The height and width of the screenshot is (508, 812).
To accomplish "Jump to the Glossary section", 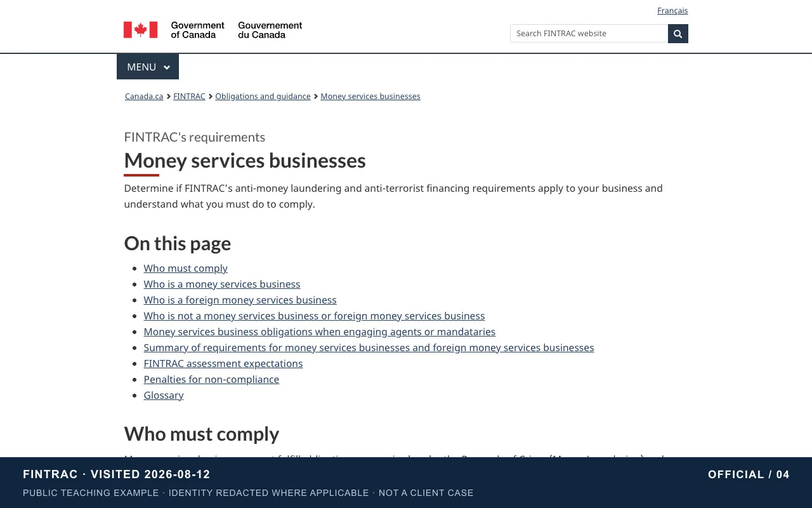I will coord(164,396).
